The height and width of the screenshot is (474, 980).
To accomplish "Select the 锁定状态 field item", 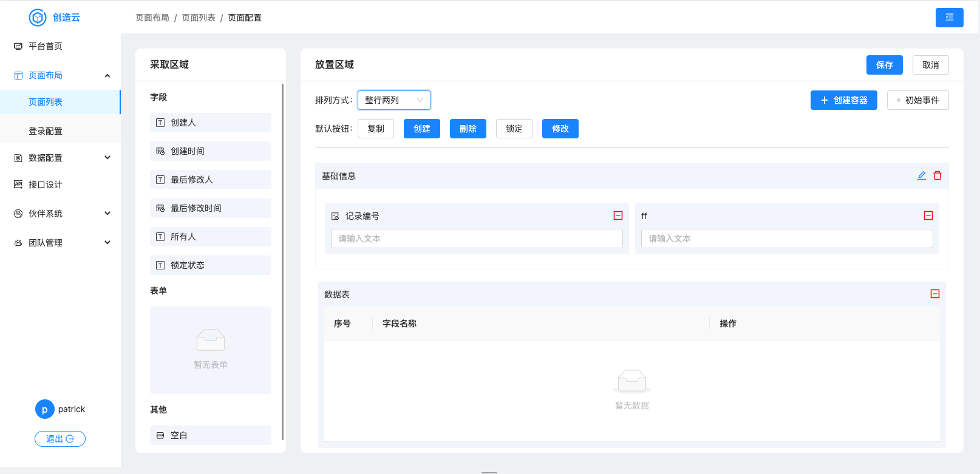I will click(211, 265).
